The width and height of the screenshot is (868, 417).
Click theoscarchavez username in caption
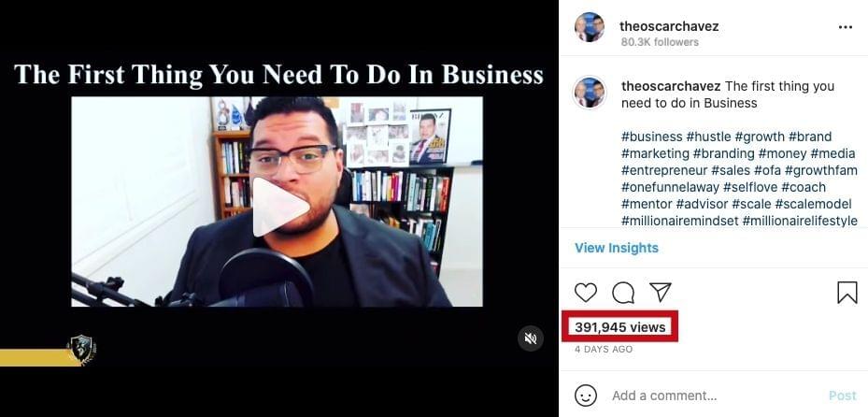click(671, 86)
